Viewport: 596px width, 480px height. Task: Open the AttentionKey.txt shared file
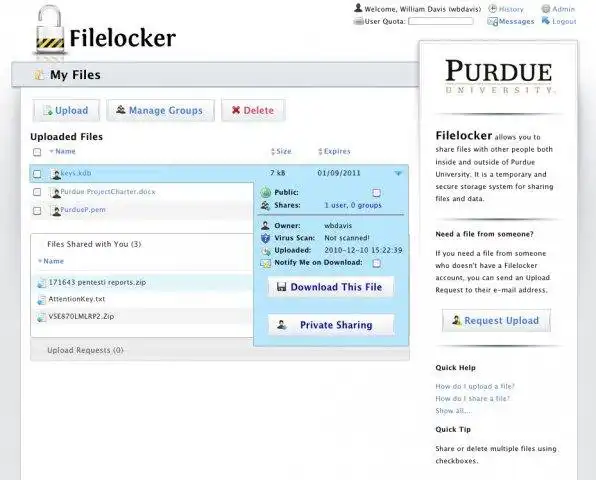tap(76, 299)
